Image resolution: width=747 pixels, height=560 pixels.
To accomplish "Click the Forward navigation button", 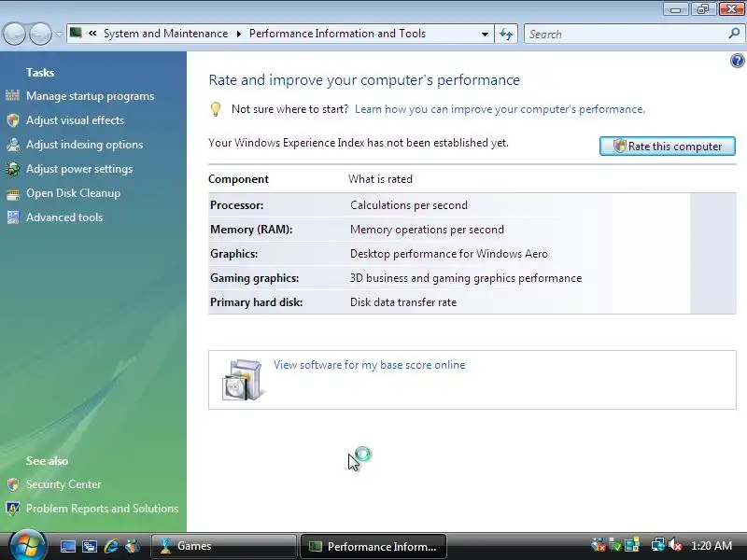I will (x=40, y=34).
